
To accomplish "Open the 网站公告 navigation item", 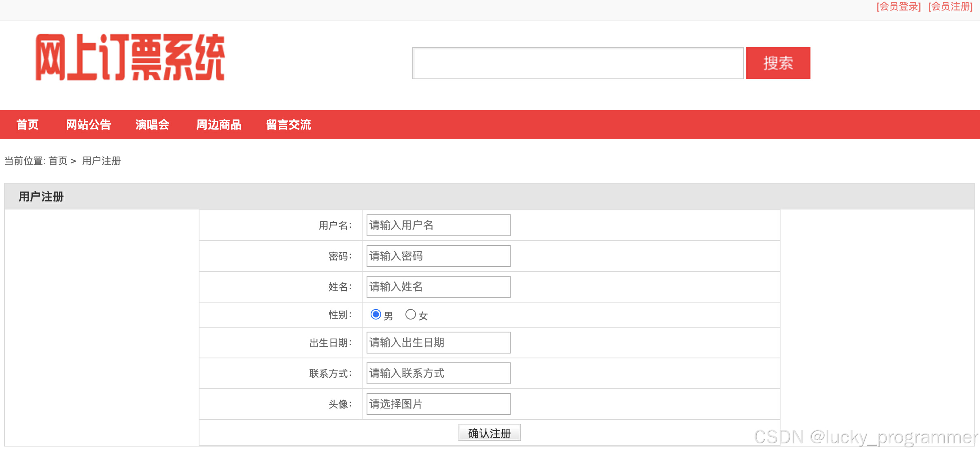I will click(x=88, y=125).
